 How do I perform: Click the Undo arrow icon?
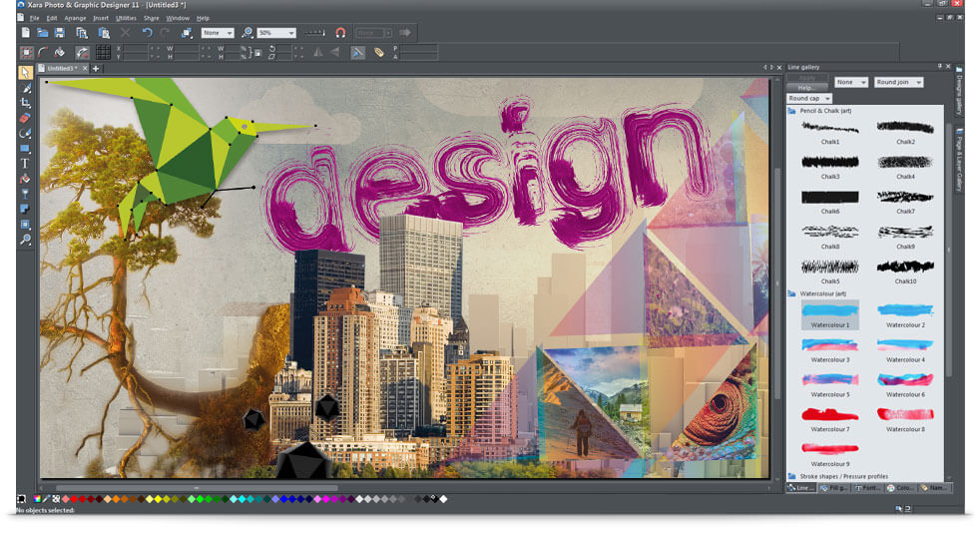click(148, 33)
